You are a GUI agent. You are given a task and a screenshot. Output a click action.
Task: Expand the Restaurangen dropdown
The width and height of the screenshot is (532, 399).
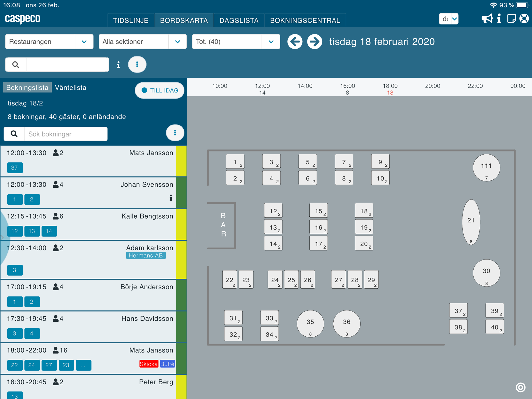(x=49, y=42)
